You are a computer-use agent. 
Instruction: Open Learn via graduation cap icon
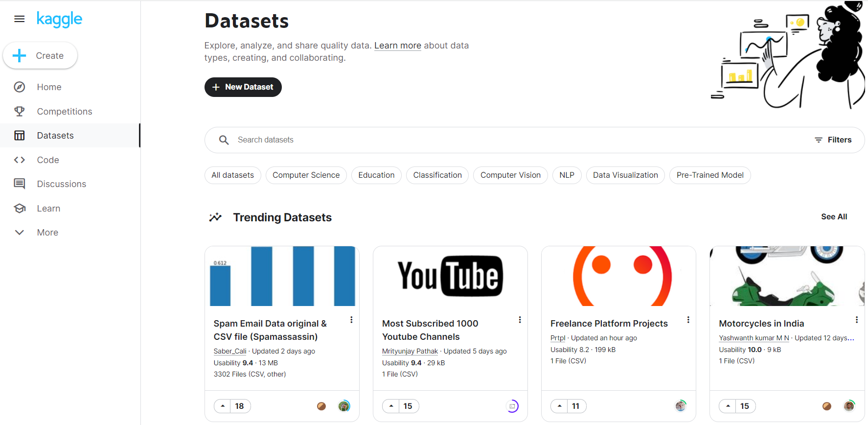pyautogui.click(x=20, y=209)
